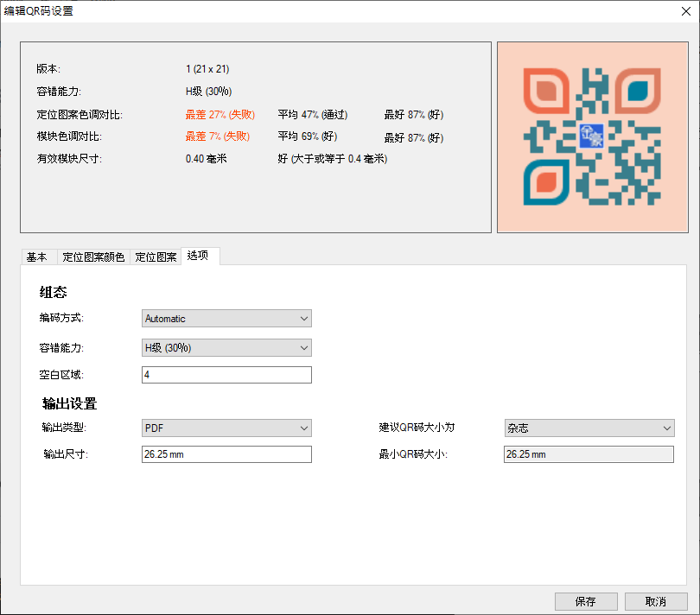Screen dimensions: 700x615
Task: Click the 组态 section heading
Action: [x=53, y=292]
